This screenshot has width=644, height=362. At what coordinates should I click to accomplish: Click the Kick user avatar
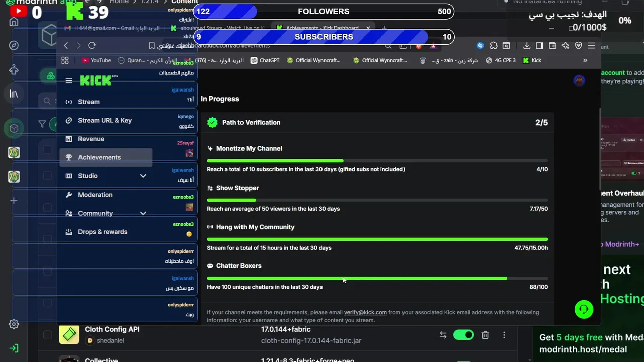[x=579, y=80]
